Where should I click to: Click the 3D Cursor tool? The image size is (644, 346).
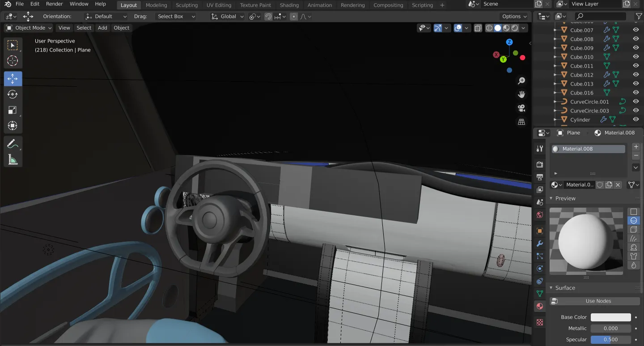[x=13, y=61]
